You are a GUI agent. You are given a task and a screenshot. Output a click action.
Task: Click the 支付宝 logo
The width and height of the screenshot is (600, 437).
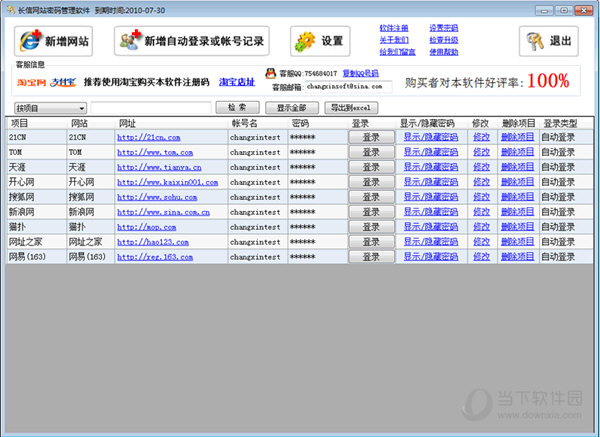click(x=63, y=82)
